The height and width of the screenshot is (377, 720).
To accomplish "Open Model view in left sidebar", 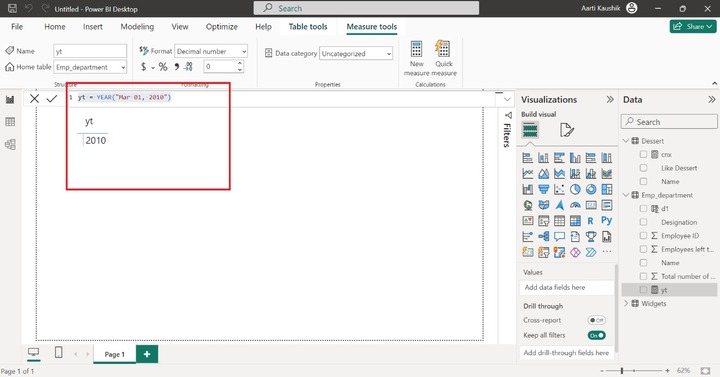I will click(10, 144).
